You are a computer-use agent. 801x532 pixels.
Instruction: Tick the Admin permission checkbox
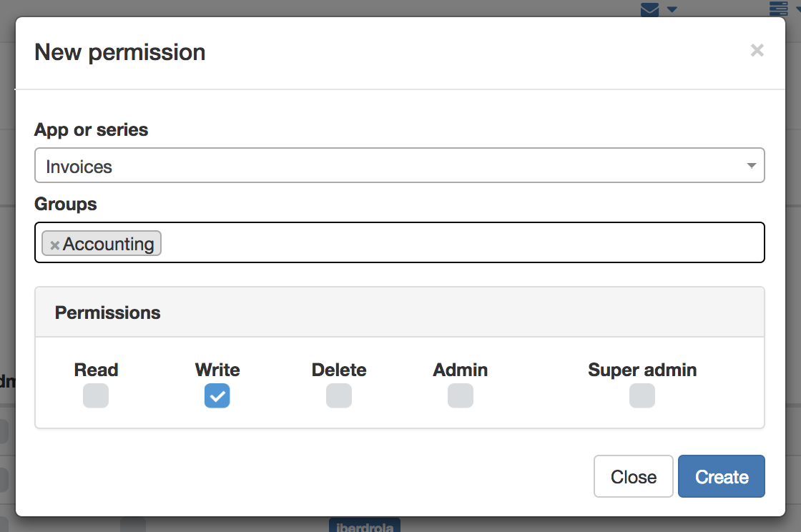[x=461, y=395]
